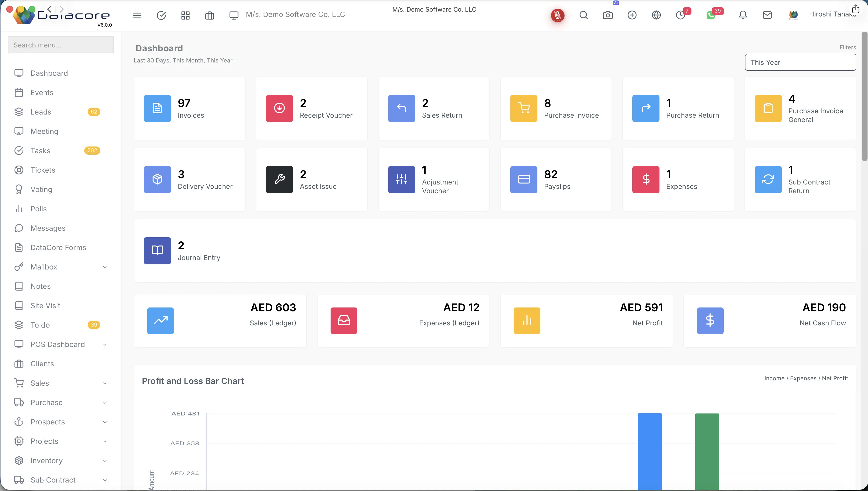Open Meeting in the sidebar

[x=44, y=131]
